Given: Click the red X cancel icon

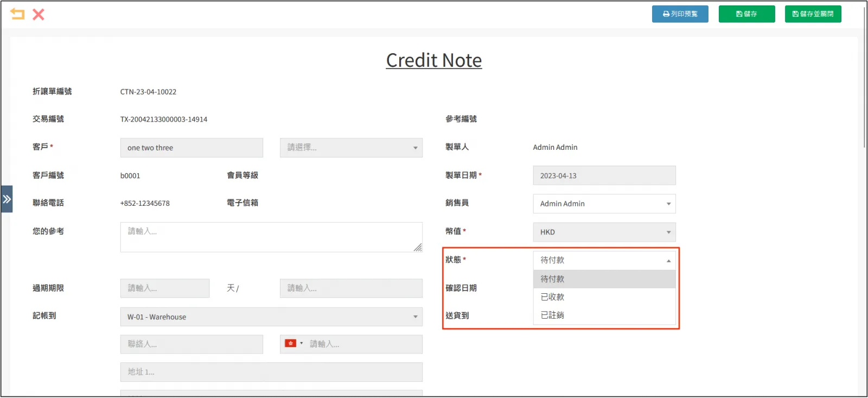Looking at the screenshot, I should click(39, 14).
